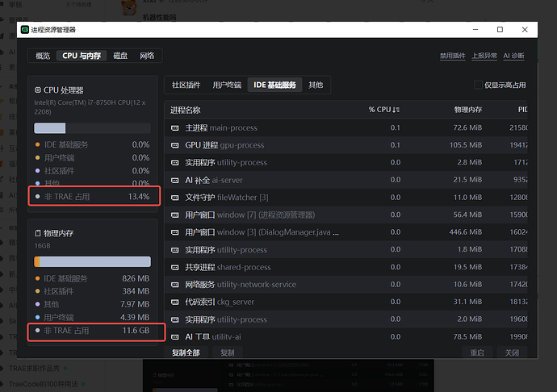Image resolution: width=557 pixels, height=392 pixels.
Task: Click the 上报异常 link
Action: pyautogui.click(x=484, y=56)
